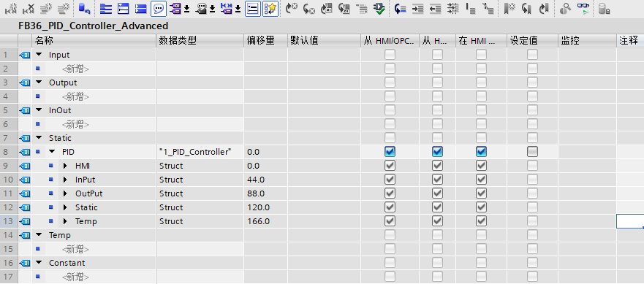Image resolution: width=644 pixels, height=284 pixels.
Task: Click the Close all networks icon
Action: [141, 8]
